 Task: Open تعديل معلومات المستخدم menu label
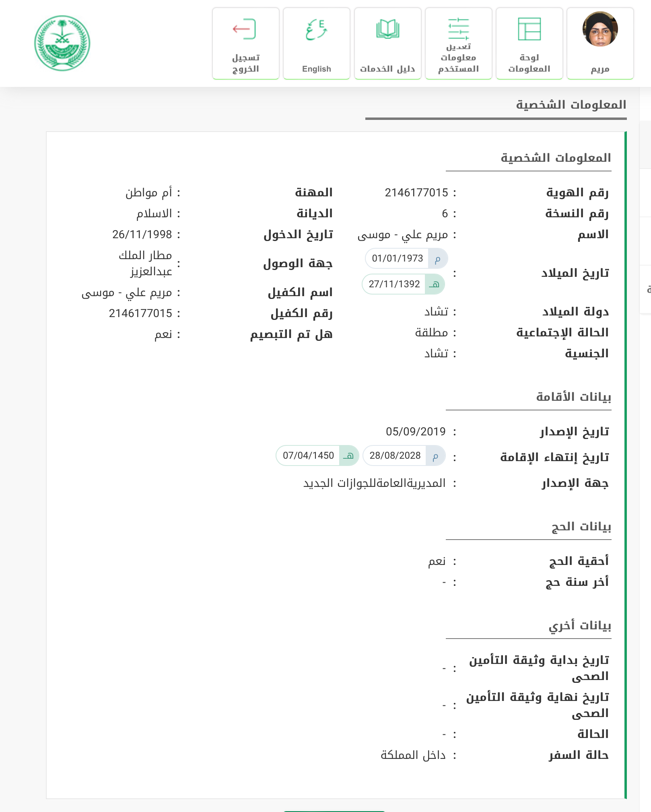click(459, 58)
